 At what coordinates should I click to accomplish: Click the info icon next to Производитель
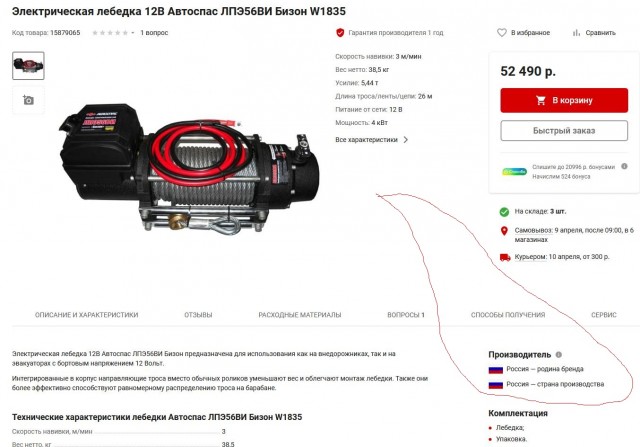[559, 354]
